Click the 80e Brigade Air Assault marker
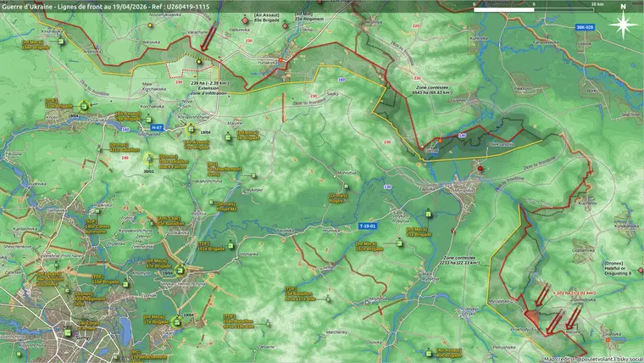 [429, 353]
